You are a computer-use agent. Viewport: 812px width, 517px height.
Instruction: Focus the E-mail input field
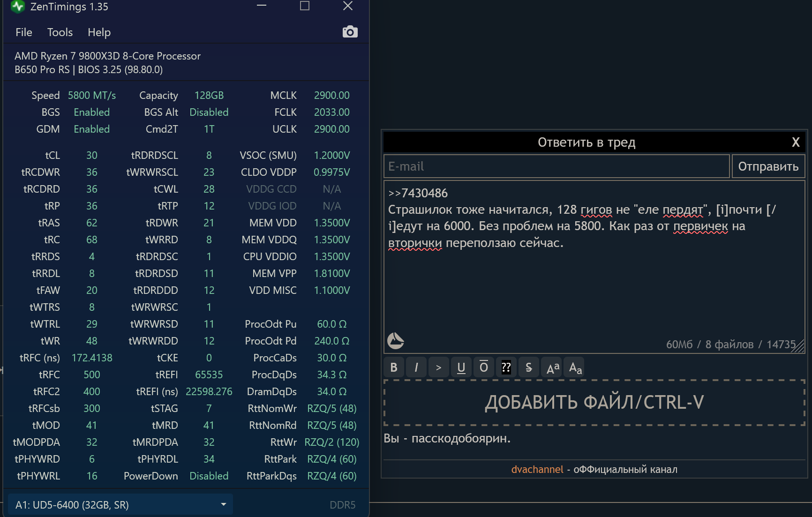point(556,166)
